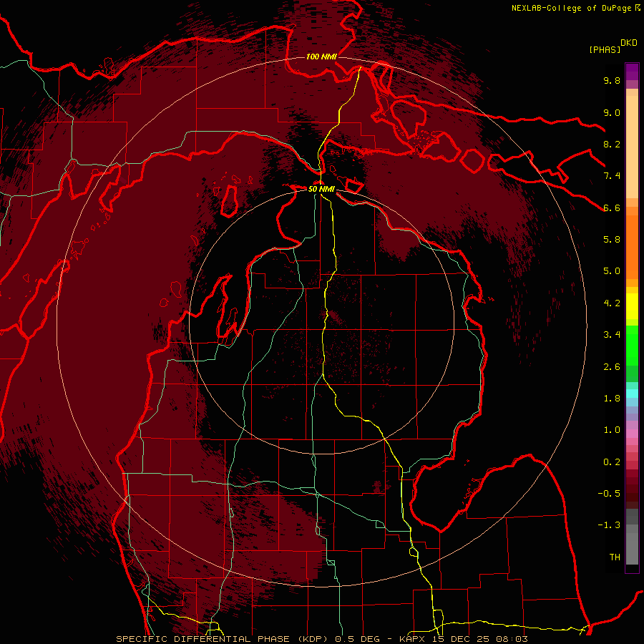The height and width of the screenshot is (644, 644).
Task: Click the 1.0 color scale value
Action: pos(612,429)
